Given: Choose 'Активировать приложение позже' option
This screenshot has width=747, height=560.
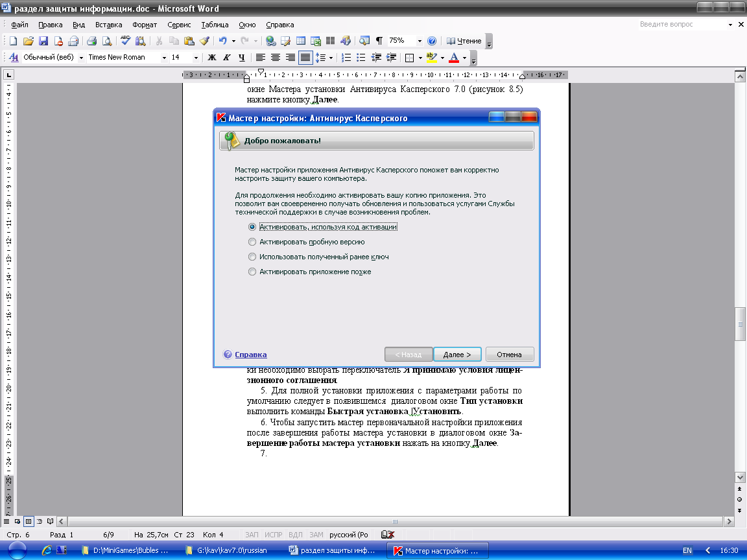Looking at the screenshot, I should (252, 272).
